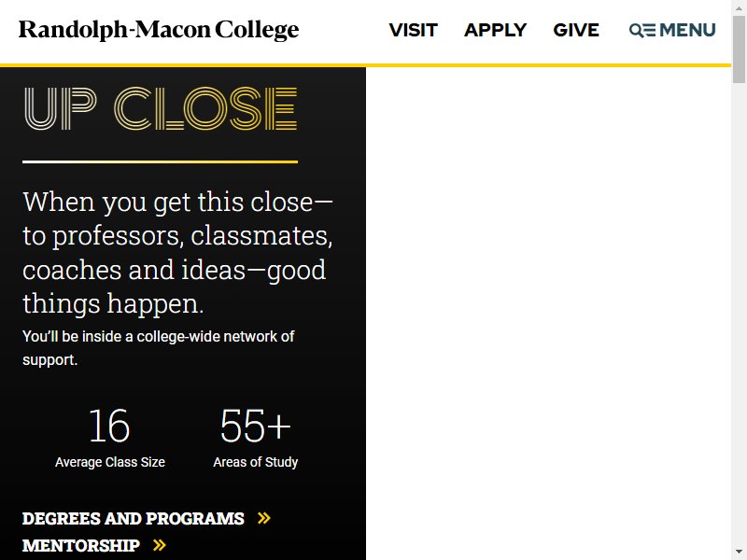Viewport: 747px width, 560px height.
Task: Open the MENU navigation
Action: [672, 30]
